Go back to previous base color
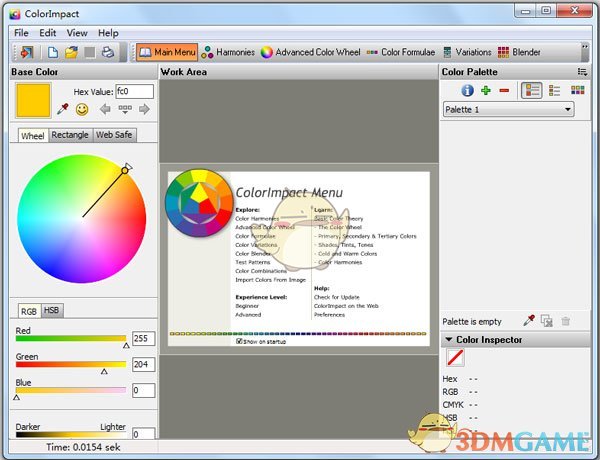Screen dimensions: 600x460 tap(105, 109)
